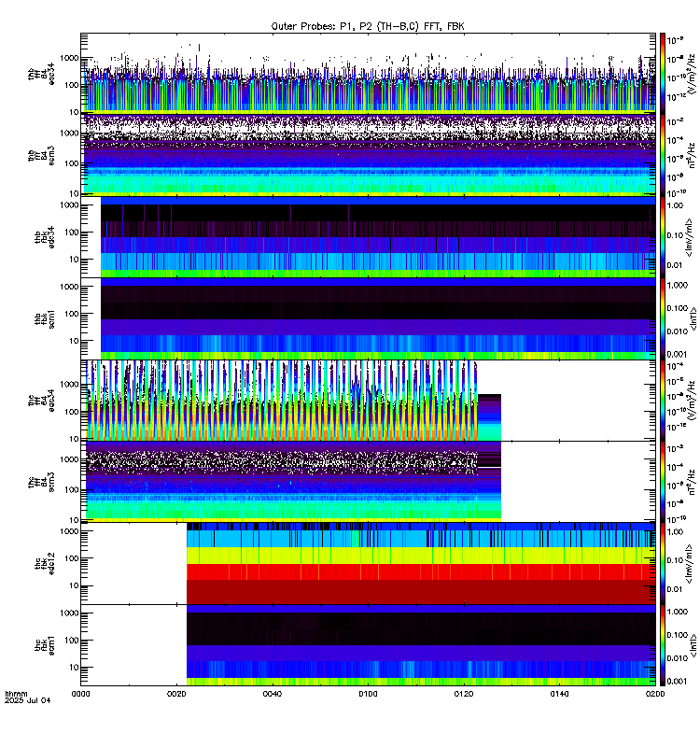Click the color bar of the thb fbk edc34 panel
Viewport: 700px width, 747px height.
[x=663, y=237]
